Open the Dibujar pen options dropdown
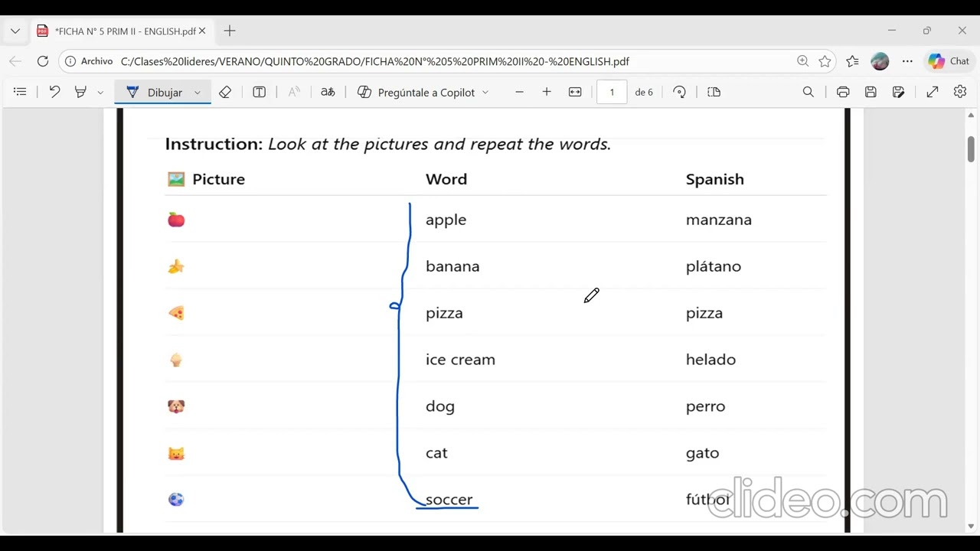This screenshot has width=980, height=551. tap(197, 92)
